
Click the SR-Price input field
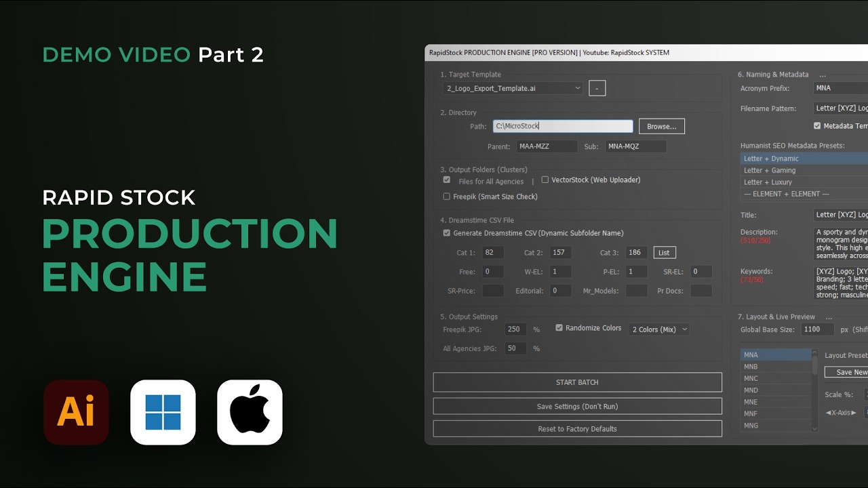point(493,291)
